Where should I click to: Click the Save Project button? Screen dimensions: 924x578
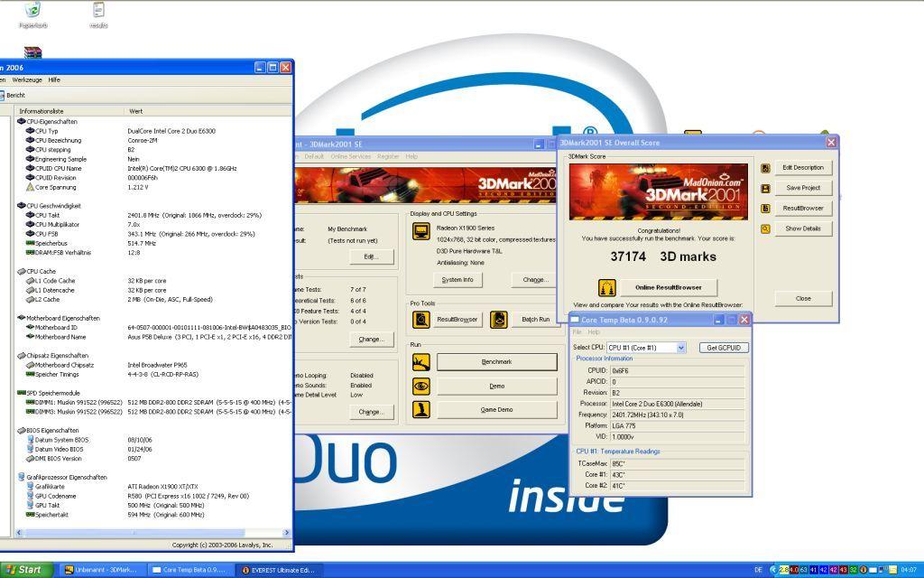click(x=803, y=188)
